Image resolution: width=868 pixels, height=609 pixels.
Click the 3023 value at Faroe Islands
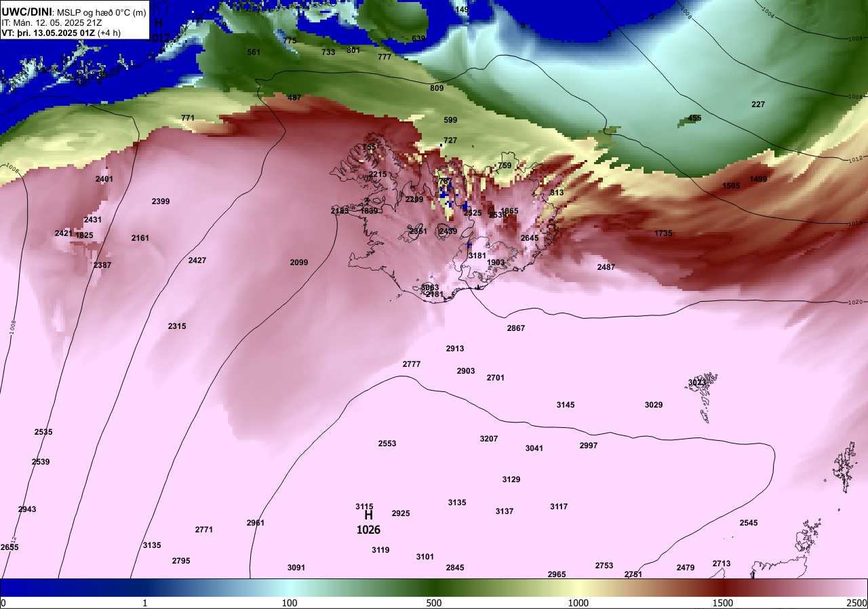(697, 382)
